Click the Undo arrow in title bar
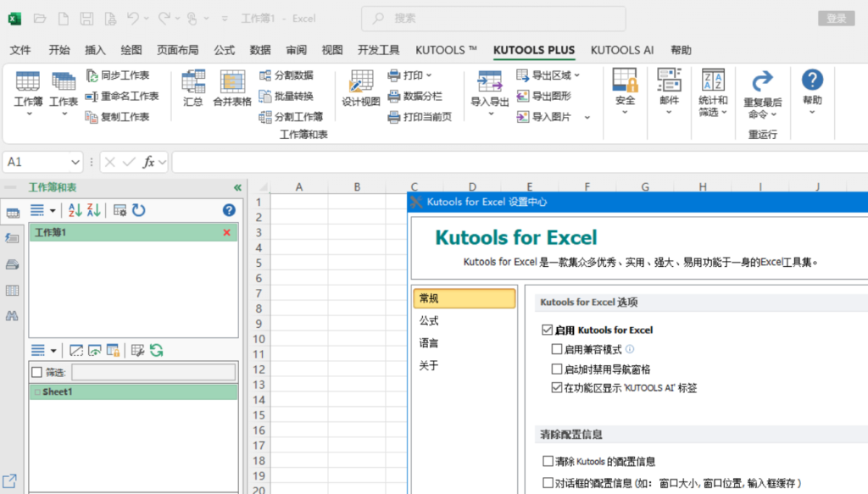 tap(132, 19)
